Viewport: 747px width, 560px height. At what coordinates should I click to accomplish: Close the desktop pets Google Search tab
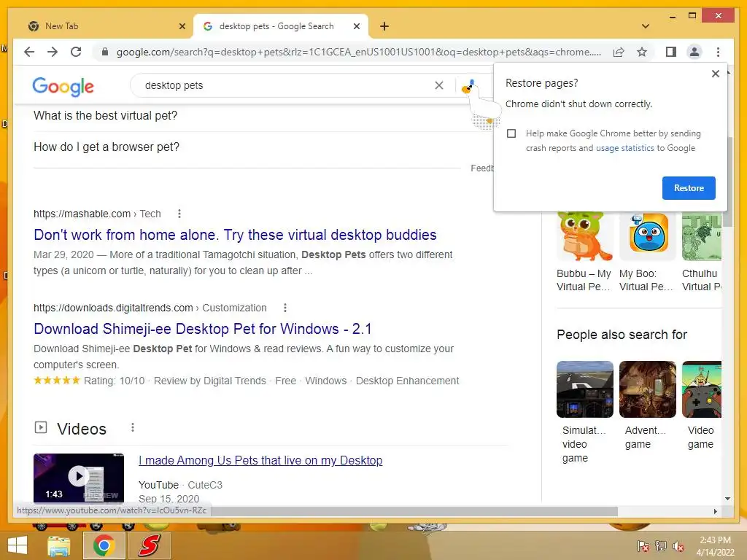point(356,26)
